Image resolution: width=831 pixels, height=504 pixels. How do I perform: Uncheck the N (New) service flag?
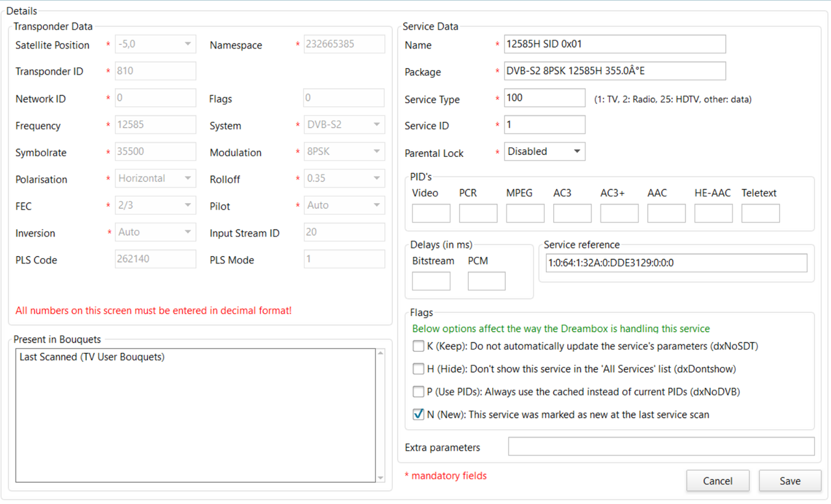[419, 414]
